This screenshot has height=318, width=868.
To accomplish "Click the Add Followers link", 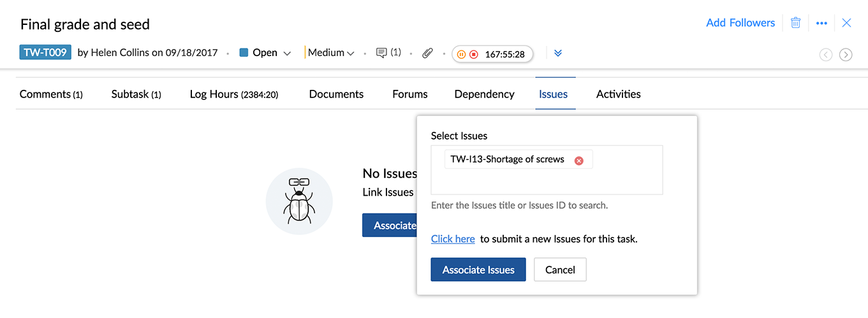I will (x=740, y=23).
